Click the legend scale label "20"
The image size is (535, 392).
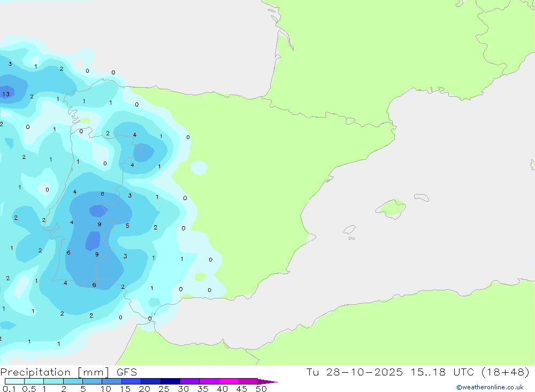tap(144, 389)
